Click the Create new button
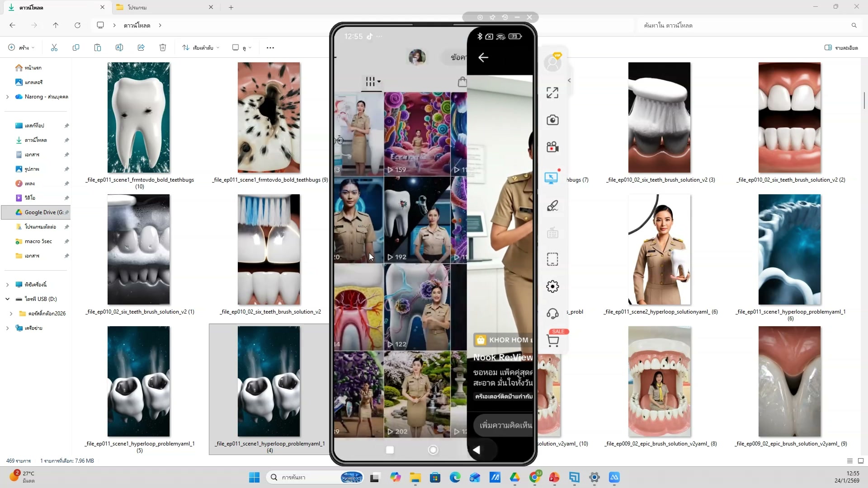Viewport: 868px width, 488px height. click(x=21, y=47)
